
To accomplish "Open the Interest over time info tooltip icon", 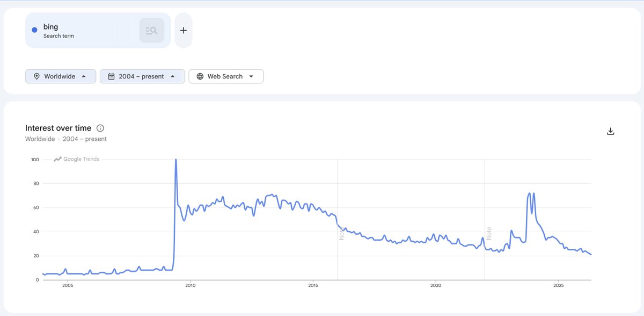I will pos(100,128).
